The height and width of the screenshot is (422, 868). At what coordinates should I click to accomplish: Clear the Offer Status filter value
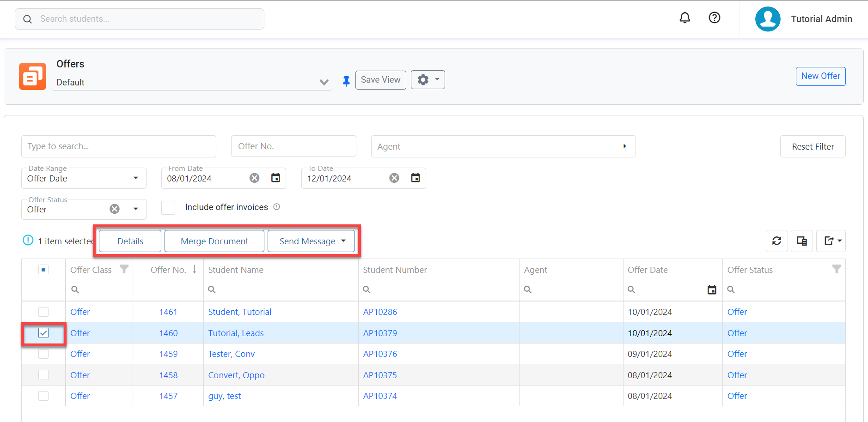[115, 209]
